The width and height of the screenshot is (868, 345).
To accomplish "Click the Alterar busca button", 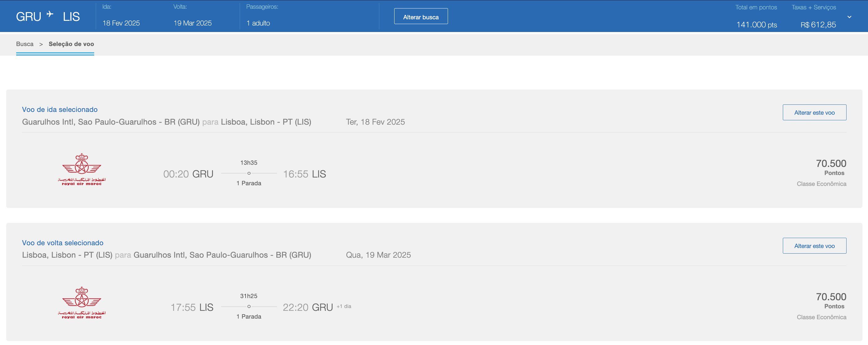I will (x=421, y=16).
